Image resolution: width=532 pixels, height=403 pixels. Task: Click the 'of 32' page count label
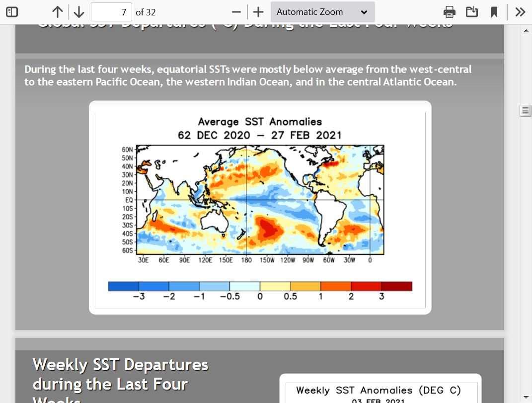coord(146,12)
